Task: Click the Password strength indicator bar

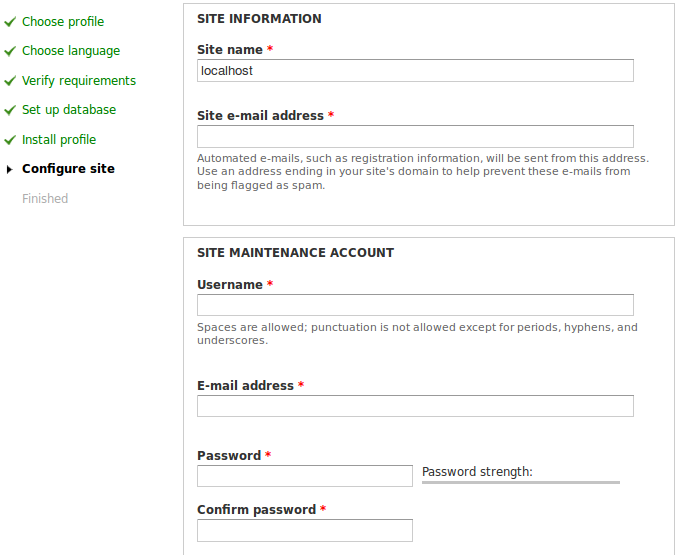Action: (x=520, y=482)
